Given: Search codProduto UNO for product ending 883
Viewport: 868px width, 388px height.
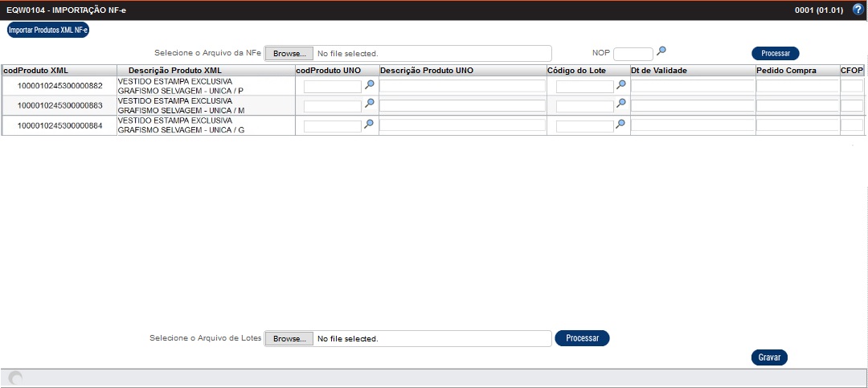Looking at the screenshot, I should point(370,104).
